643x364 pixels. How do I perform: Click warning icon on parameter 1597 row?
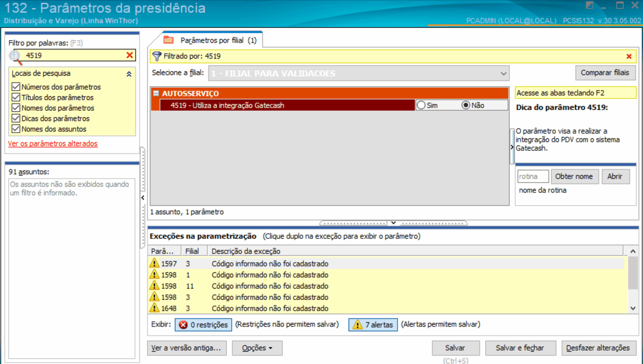pyautogui.click(x=154, y=263)
